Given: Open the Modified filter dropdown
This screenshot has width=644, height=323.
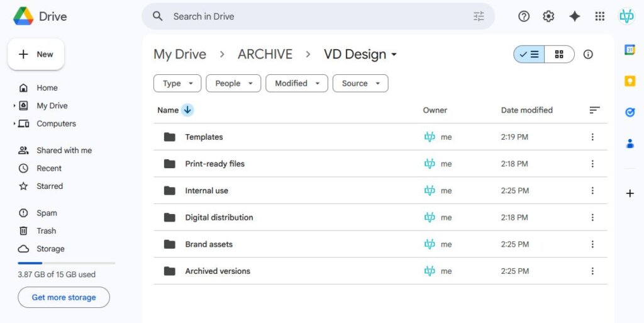Looking at the screenshot, I should [x=297, y=83].
